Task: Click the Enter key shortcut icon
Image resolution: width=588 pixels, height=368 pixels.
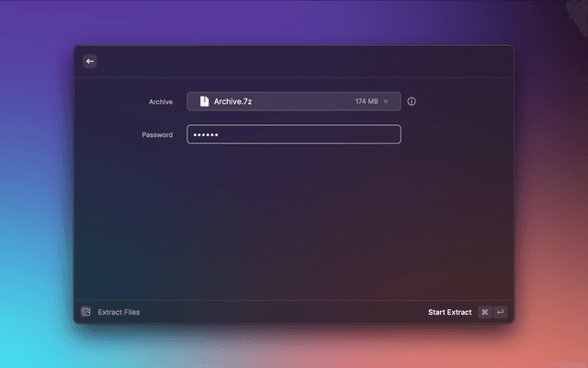Action: tap(500, 312)
